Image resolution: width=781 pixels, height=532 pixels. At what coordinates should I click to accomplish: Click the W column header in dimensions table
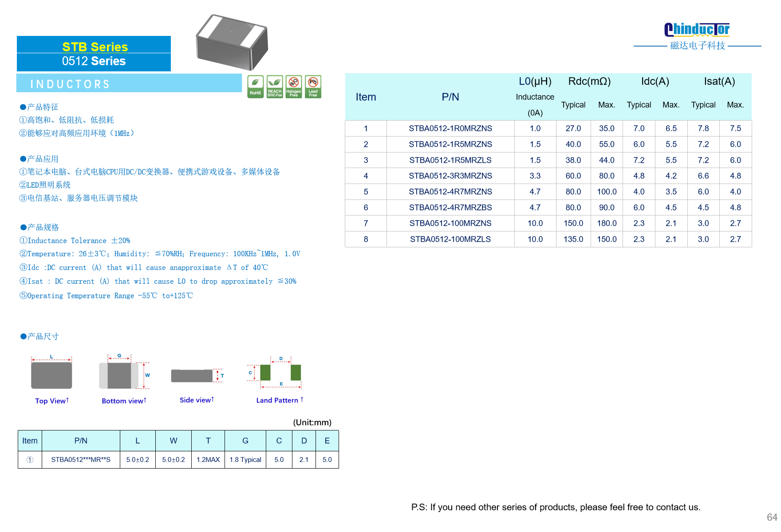(174, 441)
